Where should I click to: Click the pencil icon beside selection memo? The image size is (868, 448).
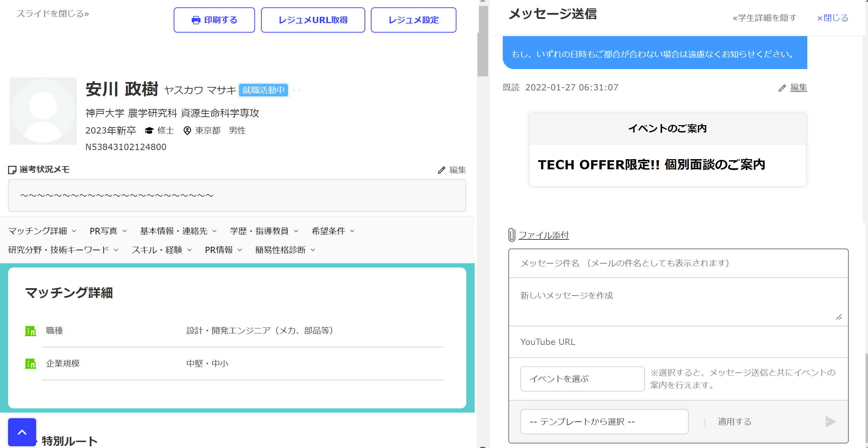[441, 170]
